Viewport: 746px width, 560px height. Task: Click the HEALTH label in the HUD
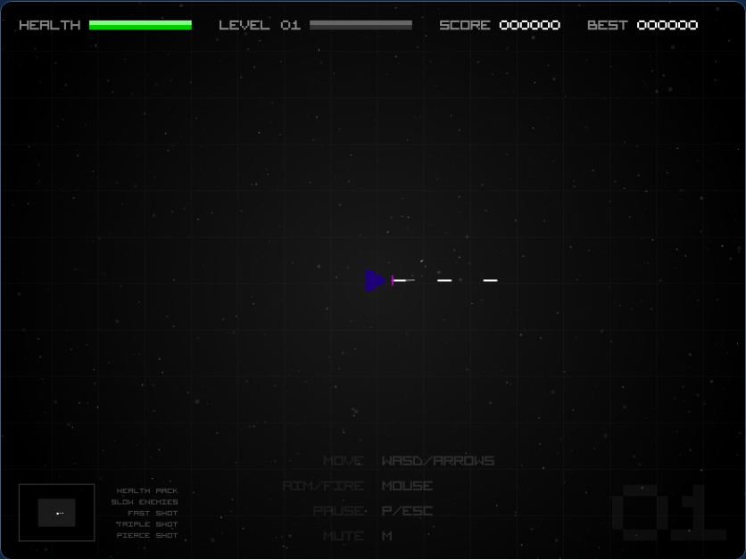pos(50,25)
